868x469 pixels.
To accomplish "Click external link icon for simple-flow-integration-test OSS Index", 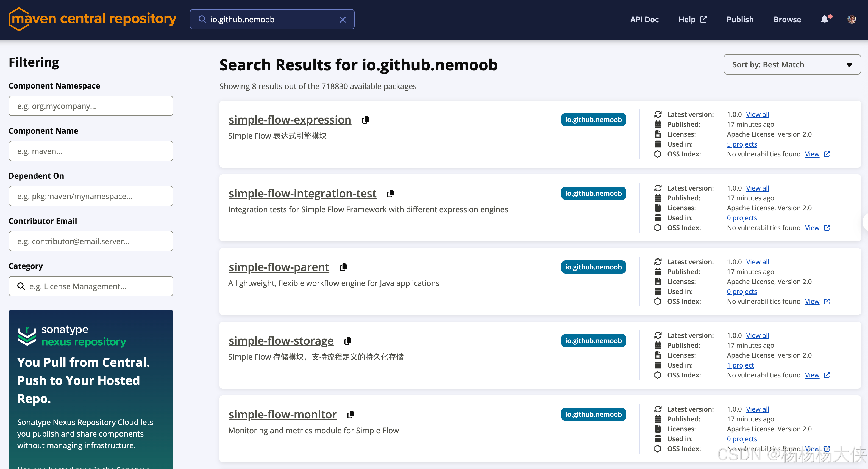I will pos(827,228).
